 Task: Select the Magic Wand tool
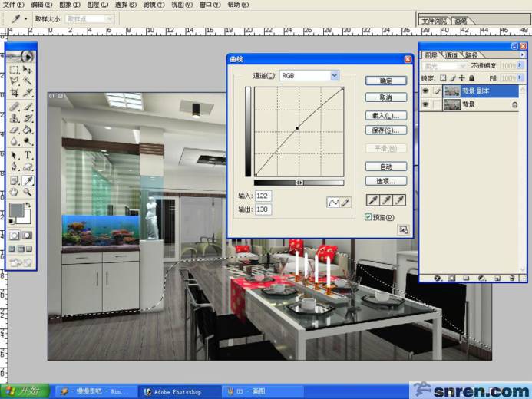[x=28, y=81]
